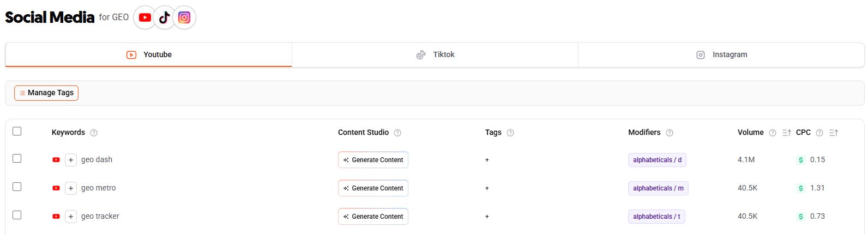Click the YouTube icon next to GEO
Viewport: 868px width, 234px height.
click(144, 17)
